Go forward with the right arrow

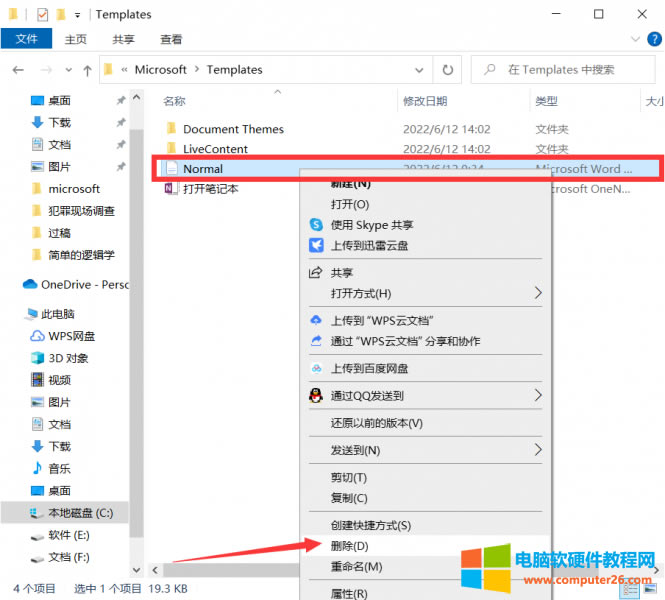[x=46, y=70]
